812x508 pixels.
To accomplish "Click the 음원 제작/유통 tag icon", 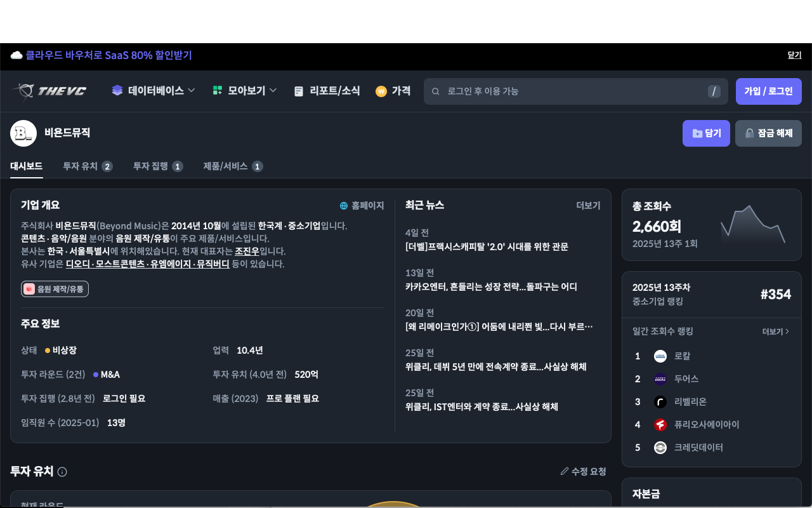I will [x=29, y=289].
